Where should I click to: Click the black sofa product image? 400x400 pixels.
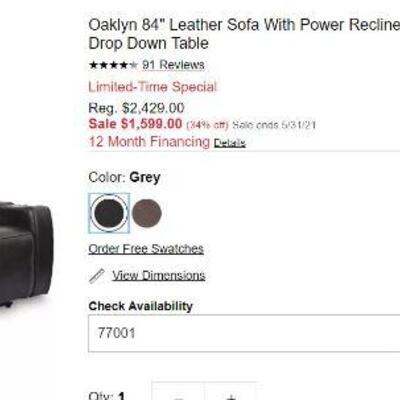coord(27,255)
